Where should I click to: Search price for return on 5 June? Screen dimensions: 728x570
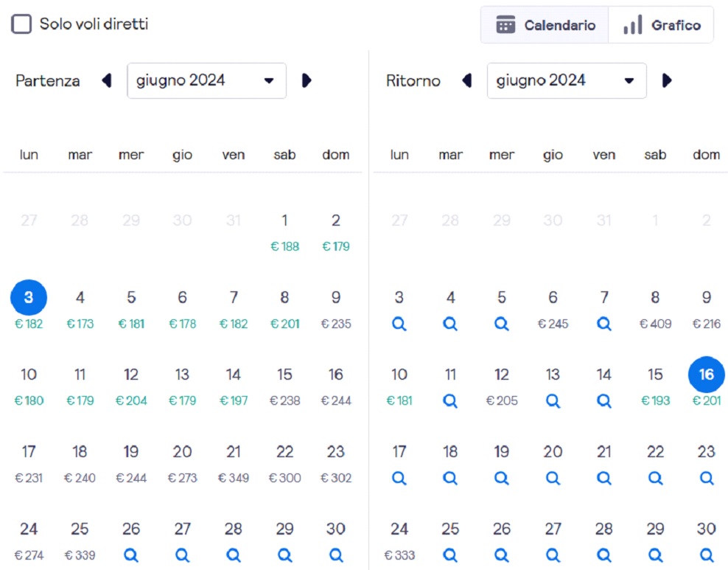click(x=502, y=324)
